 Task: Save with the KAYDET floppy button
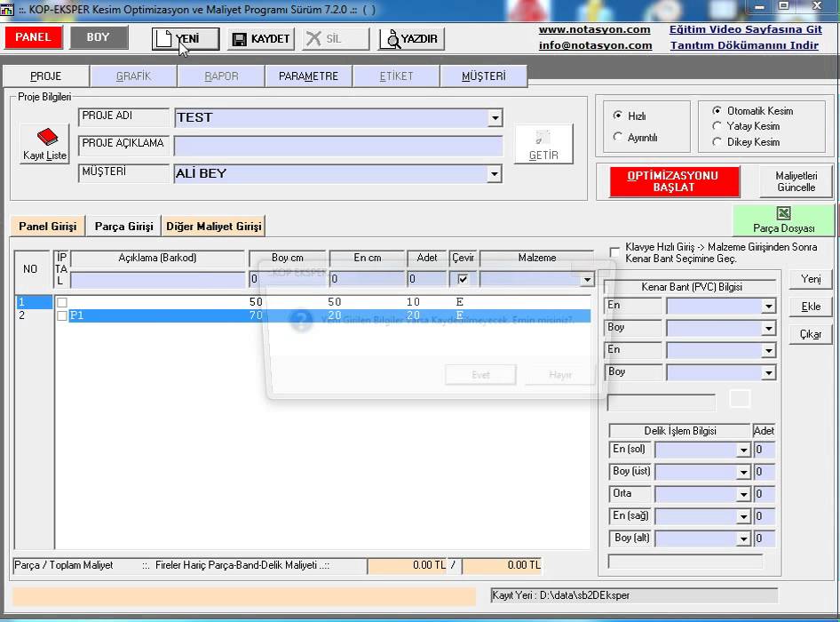260,39
